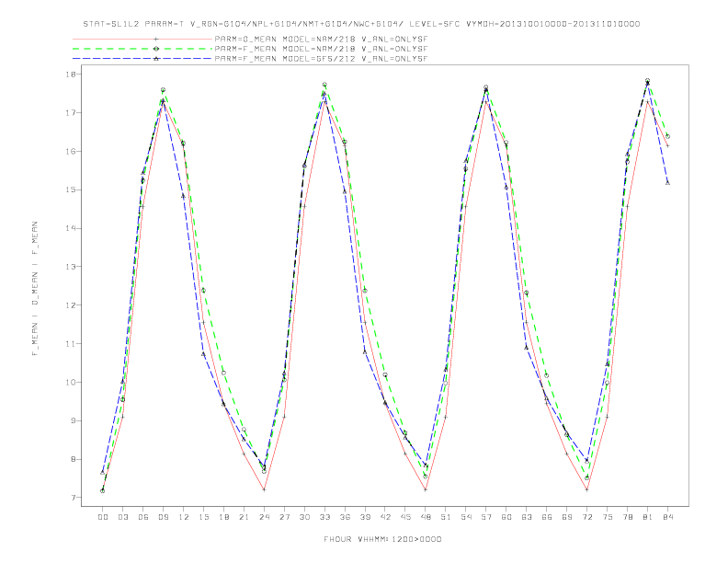The height and width of the screenshot is (563, 728).
Task: Click y-axis tick label 13
Action: coord(73,267)
